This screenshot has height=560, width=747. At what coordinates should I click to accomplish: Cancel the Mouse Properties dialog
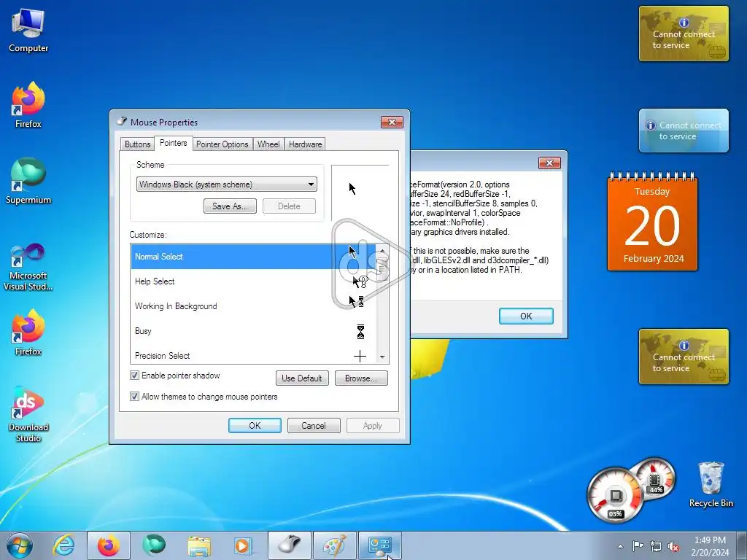pyautogui.click(x=314, y=426)
